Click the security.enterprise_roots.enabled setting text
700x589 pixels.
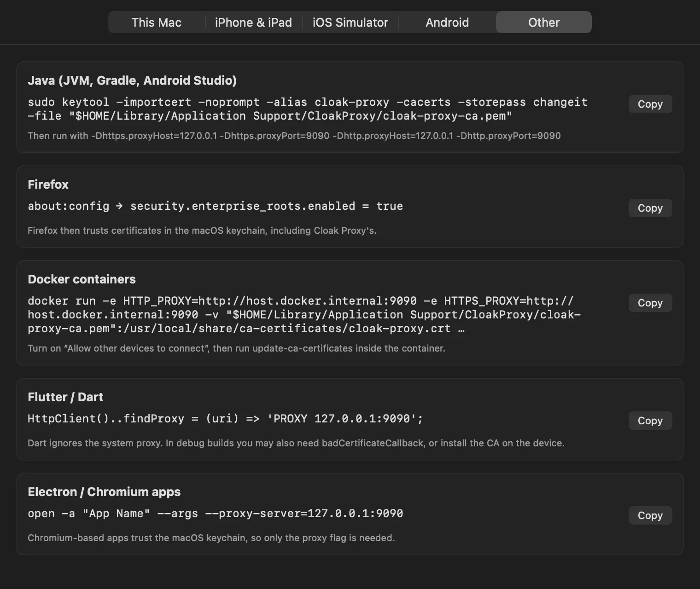(x=216, y=206)
